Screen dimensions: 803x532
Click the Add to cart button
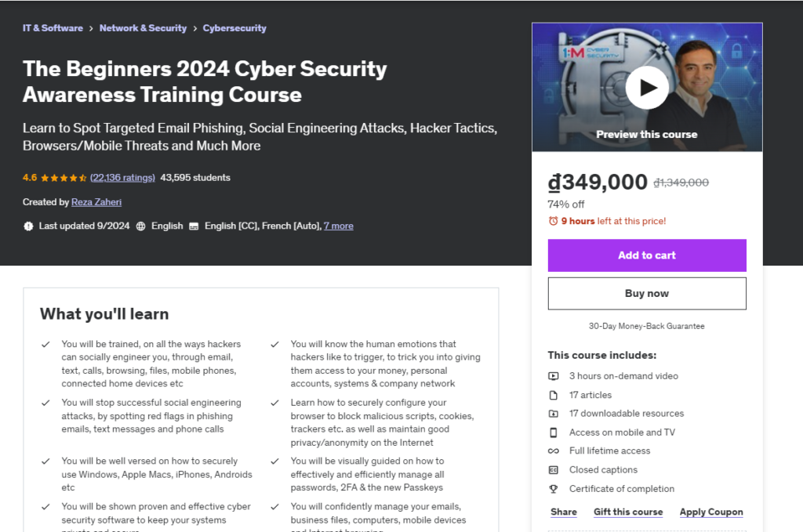click(646, 255)
